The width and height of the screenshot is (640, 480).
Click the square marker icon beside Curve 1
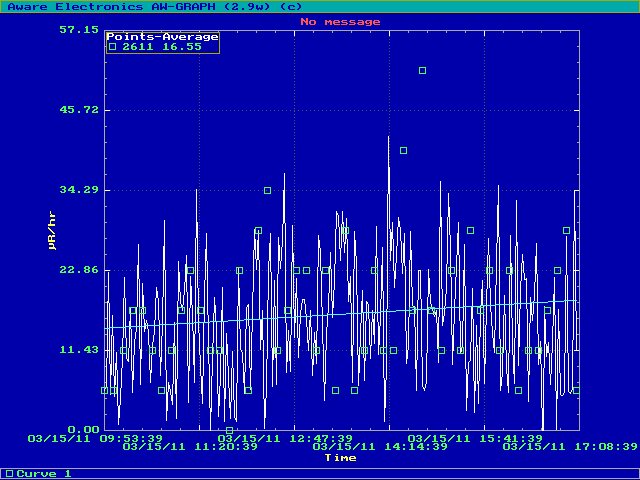pos(9,473)
